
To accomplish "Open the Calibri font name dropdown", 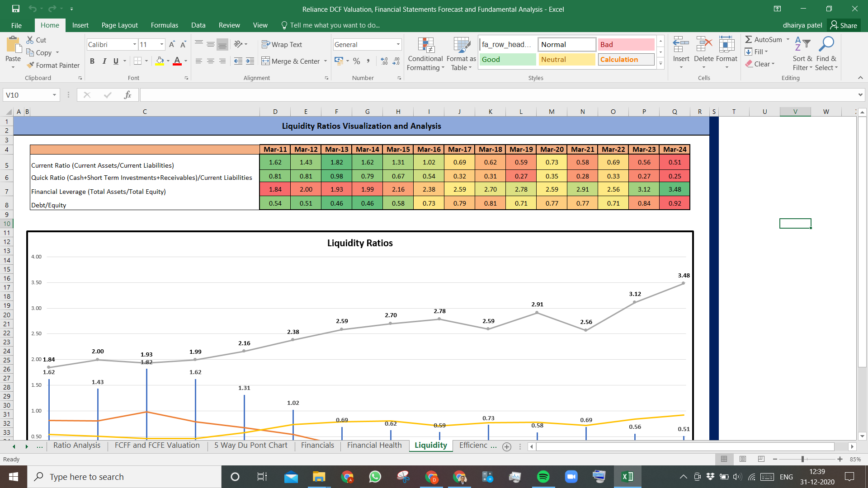I will (134, 44).
